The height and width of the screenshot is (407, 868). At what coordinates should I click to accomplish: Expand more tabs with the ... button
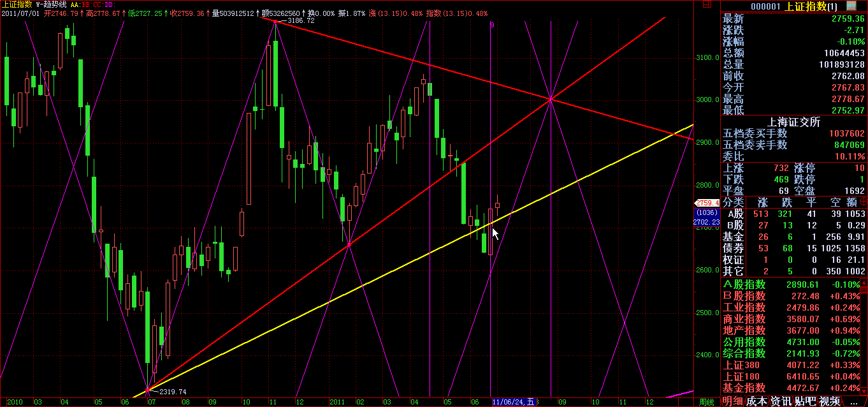pyautogui.click(x=854, y=401)
